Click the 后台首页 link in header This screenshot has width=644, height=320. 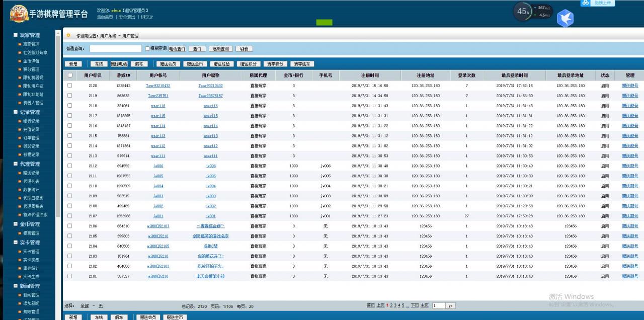(x=105, y=17)
